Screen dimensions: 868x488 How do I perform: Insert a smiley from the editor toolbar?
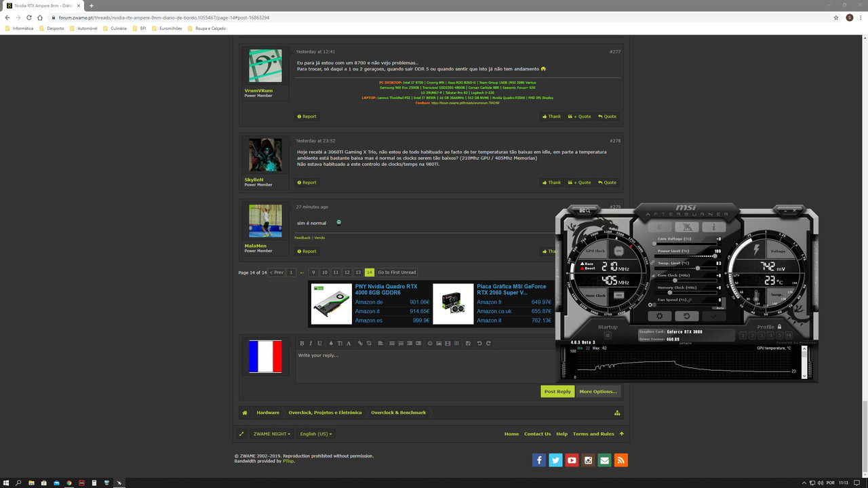click(430, 343)
